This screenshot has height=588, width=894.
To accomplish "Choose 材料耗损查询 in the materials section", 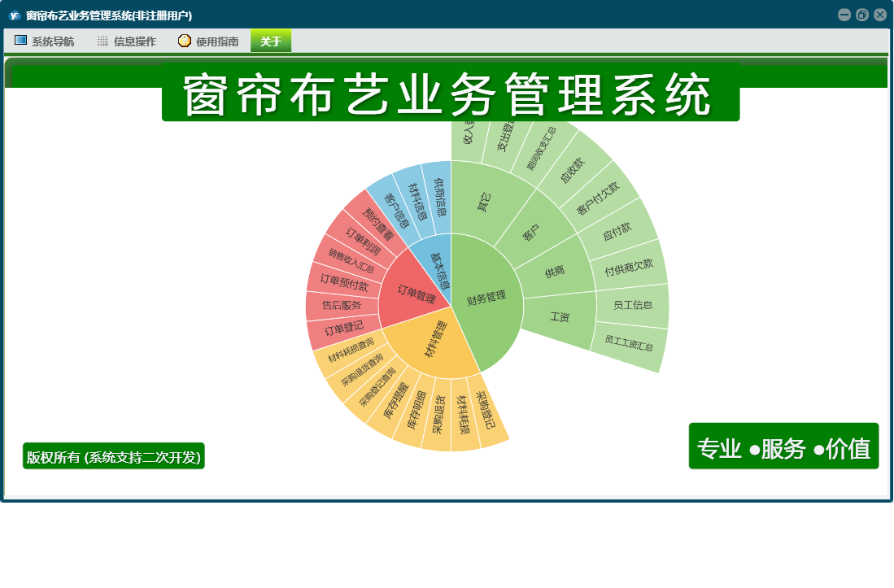I will tap(351, 351).
